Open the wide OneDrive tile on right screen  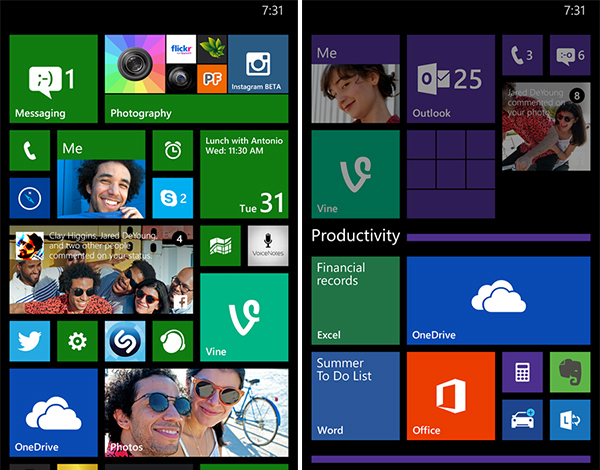pos(499,300)
